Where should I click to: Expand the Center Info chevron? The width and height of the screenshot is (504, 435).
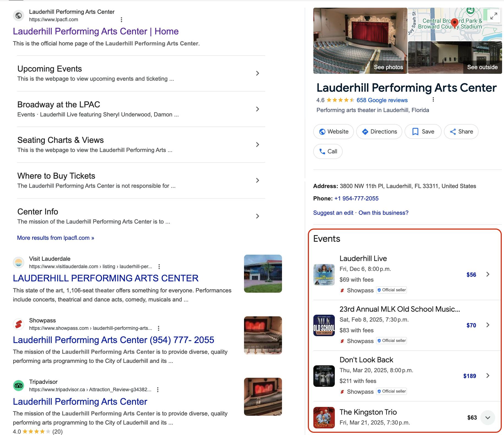(258, 216)
